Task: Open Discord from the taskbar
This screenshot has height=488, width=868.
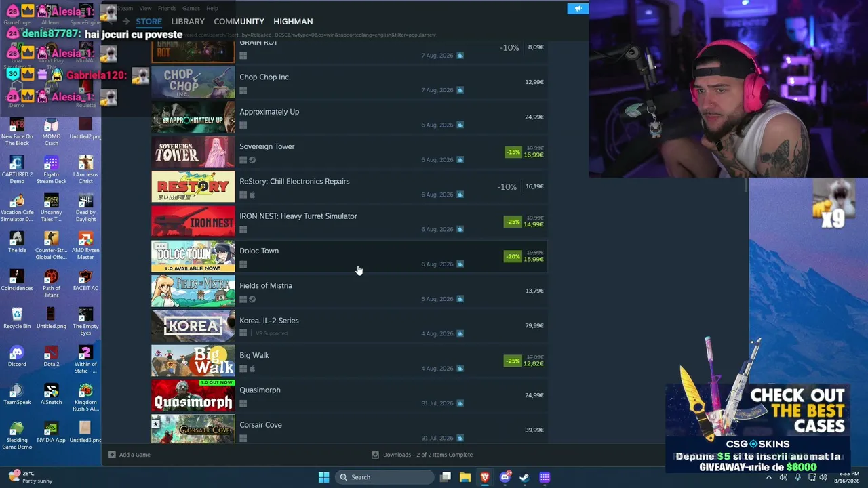Action: coord(505,477)
